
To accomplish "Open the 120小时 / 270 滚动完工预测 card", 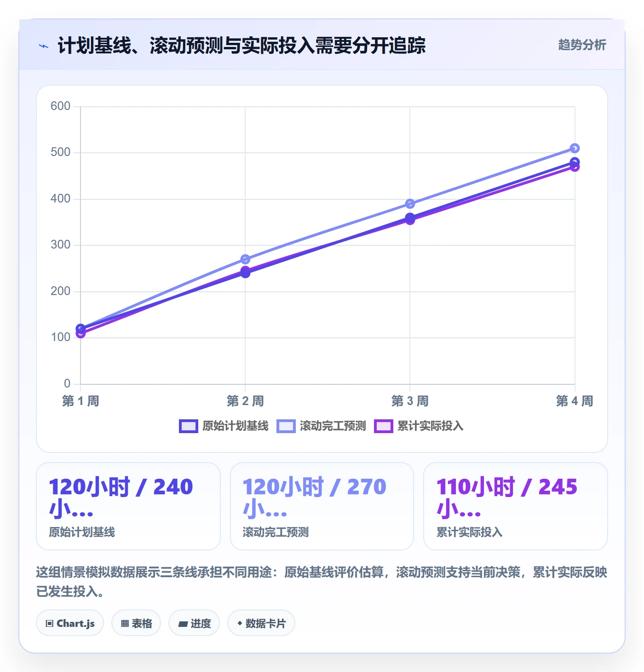I will pos(322,506).
